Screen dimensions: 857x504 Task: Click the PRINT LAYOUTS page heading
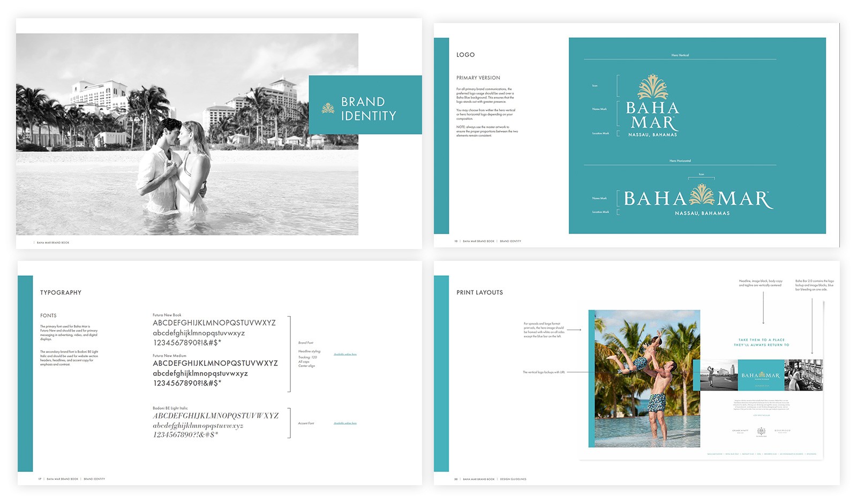coord(479,292)
